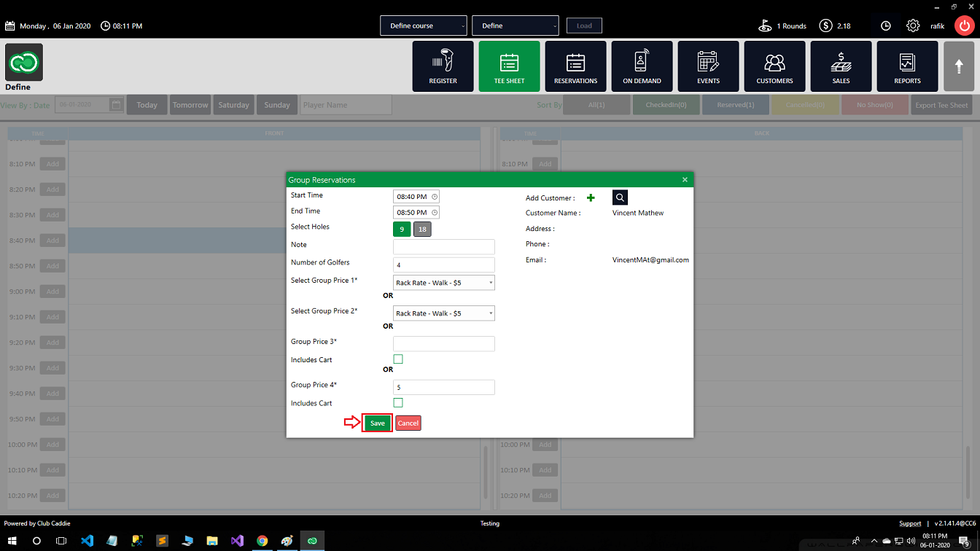Click the clock icon beside settings gear
Viewport: 980px width, 551px height.
pyautogui.click(x=886, y=26)
